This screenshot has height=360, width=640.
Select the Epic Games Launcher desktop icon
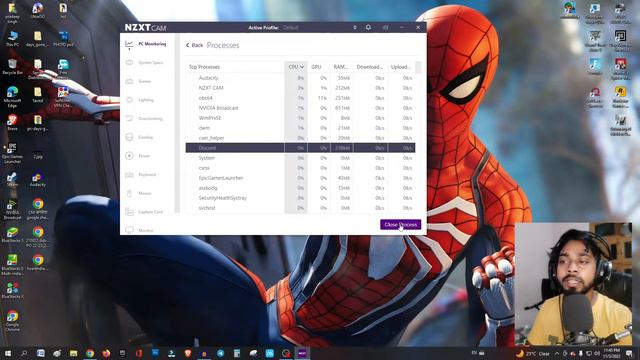click(x=12, y=153)
